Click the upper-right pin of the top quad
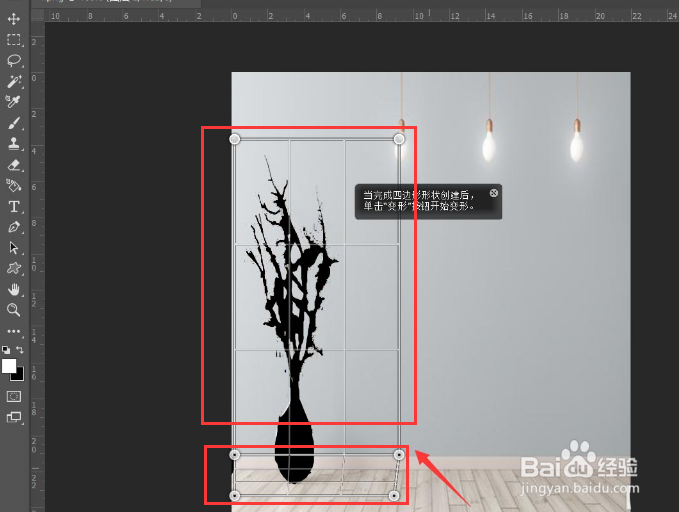Viewport: 679px width, 512px height. (399, 139)
